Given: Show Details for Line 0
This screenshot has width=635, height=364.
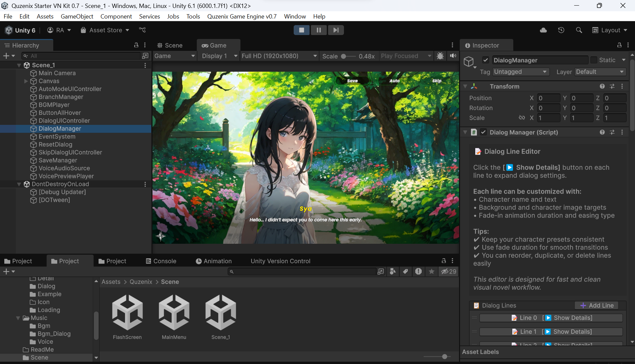Looking at the screenshot, I should click(551, 318).
